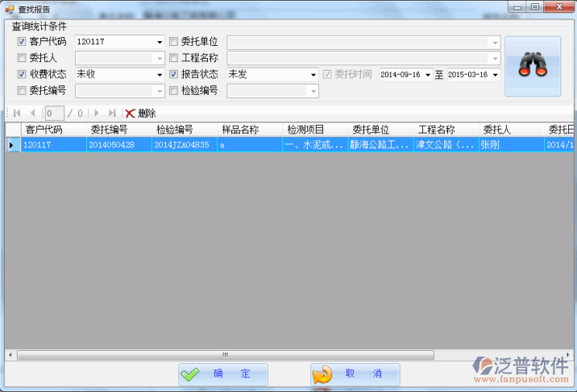Click the 委托编号 column header

[119, 130]
